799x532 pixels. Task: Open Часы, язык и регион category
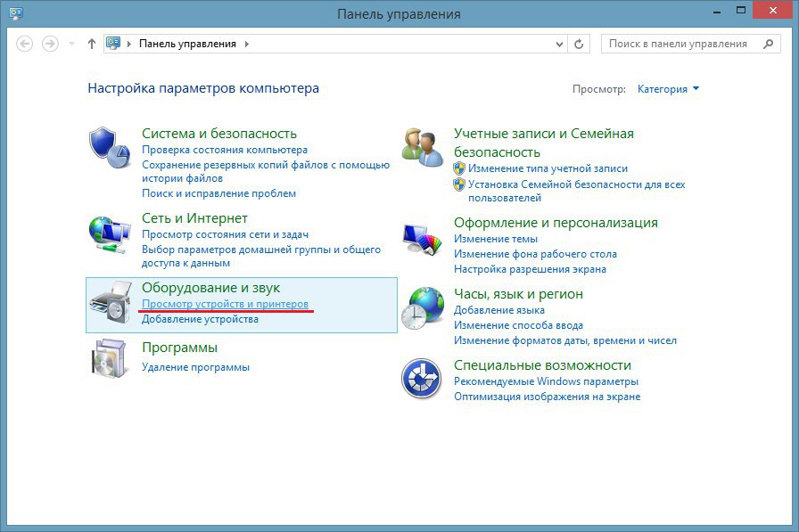(518, 294)
